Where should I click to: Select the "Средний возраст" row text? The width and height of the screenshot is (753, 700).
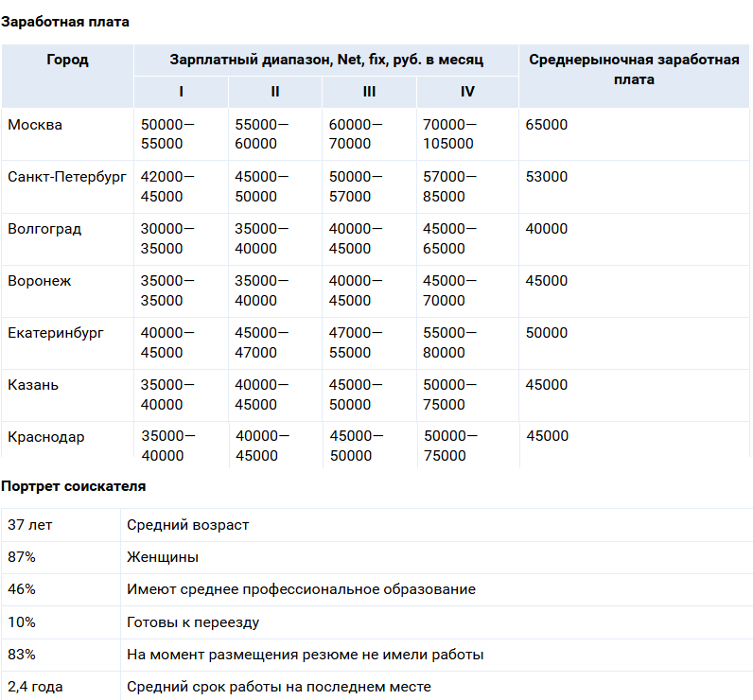[188, 525]
